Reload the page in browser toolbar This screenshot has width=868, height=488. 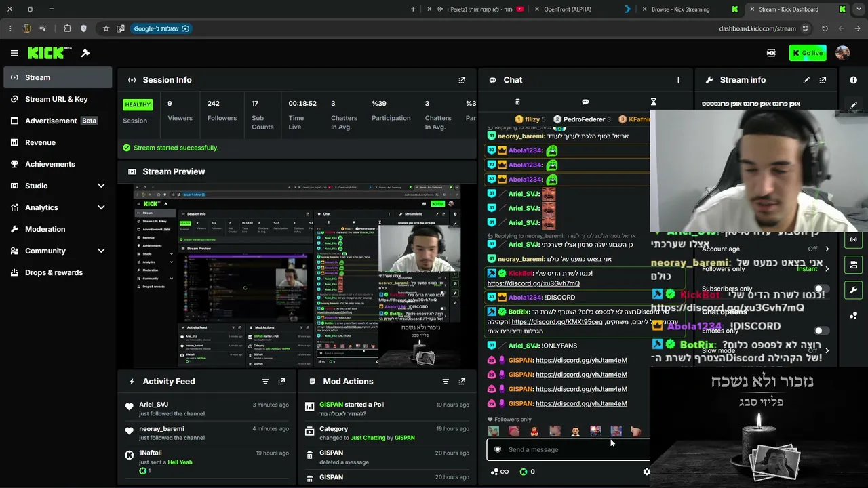[x=825, y=28]
